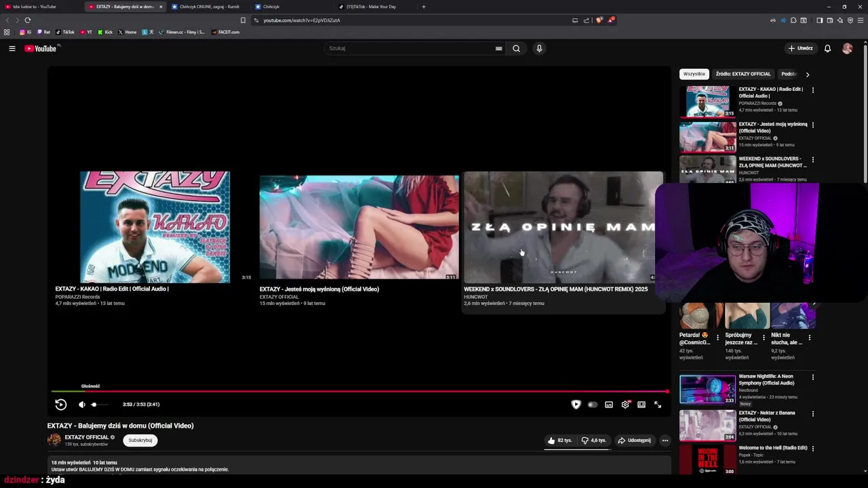Close the EXTAZY YouTube browser tab
The width and height of the screenshot is (868, 488).
pos(161,7)
